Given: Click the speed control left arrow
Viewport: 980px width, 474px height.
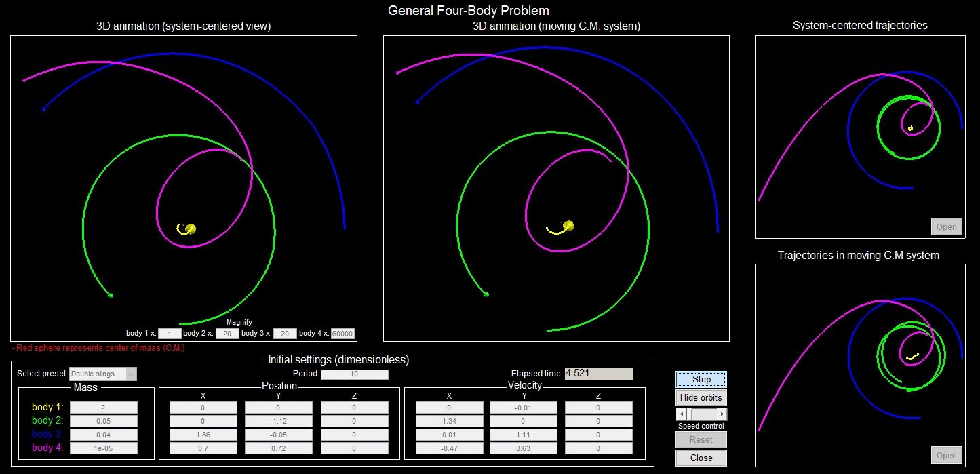Looking at the screenshot, I should tap(681, 414).
